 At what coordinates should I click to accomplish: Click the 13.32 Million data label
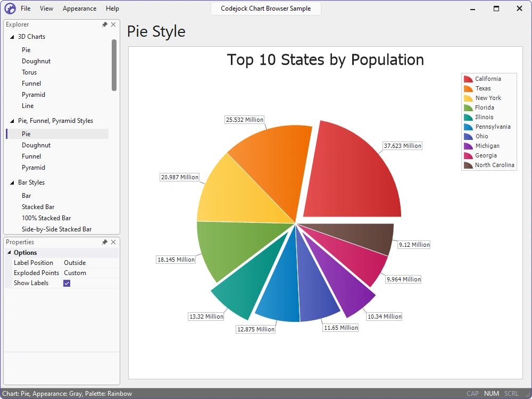(206, 317)
